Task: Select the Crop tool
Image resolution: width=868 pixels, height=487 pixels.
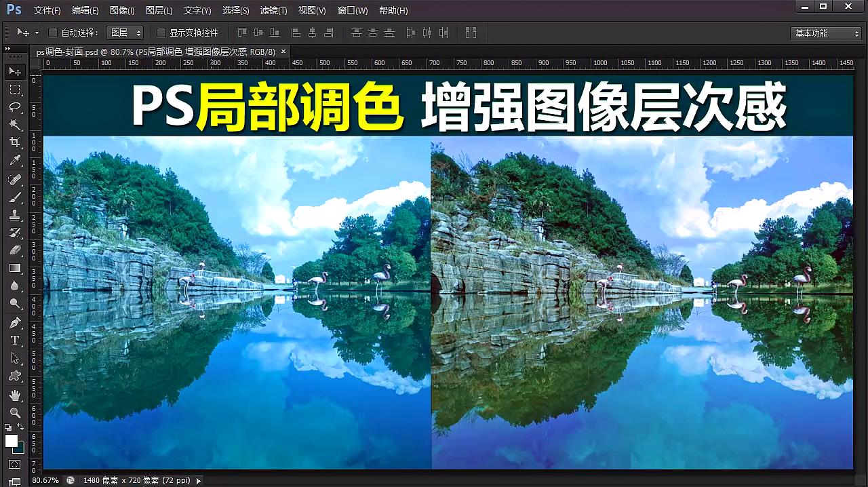Action: (15, 142)
